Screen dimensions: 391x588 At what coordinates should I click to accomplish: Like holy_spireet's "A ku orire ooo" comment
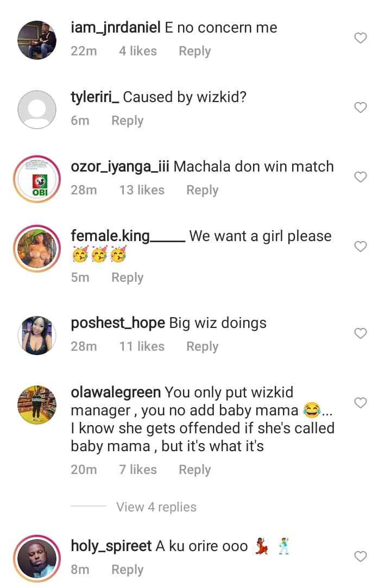pos(360,557)
